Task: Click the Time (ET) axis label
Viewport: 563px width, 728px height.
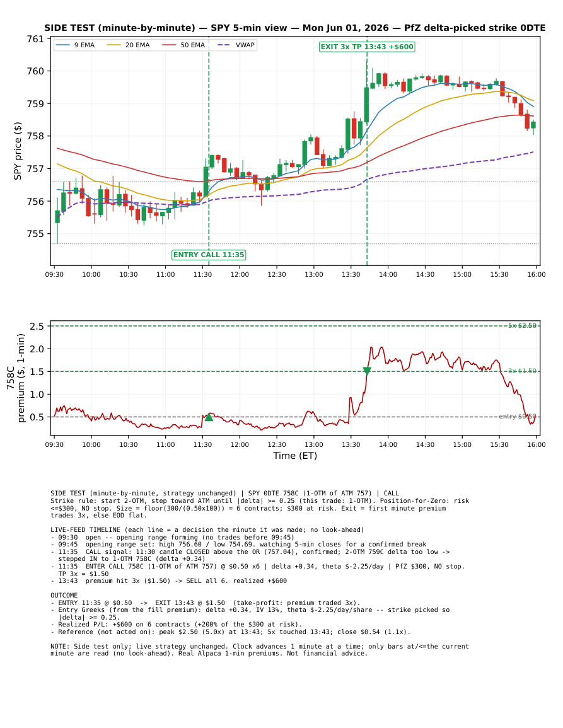Action: point(295,456)
